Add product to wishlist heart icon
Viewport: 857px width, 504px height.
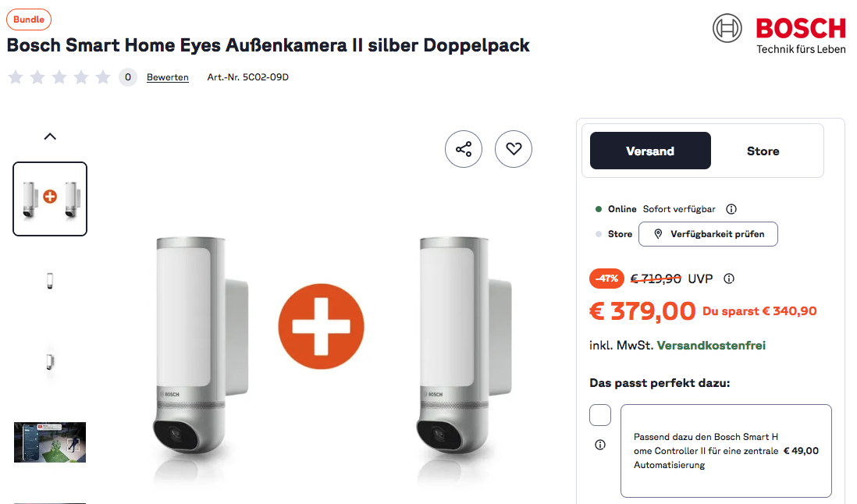514,149
